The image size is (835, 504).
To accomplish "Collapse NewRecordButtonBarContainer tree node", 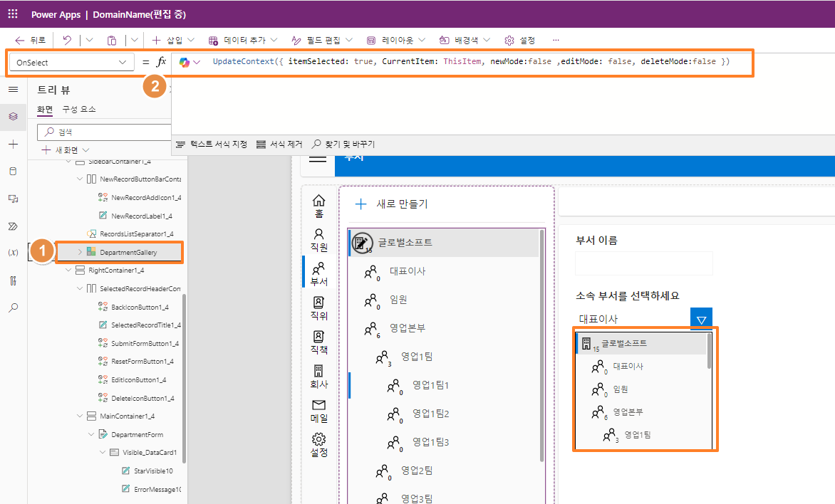I will (80, 179).
